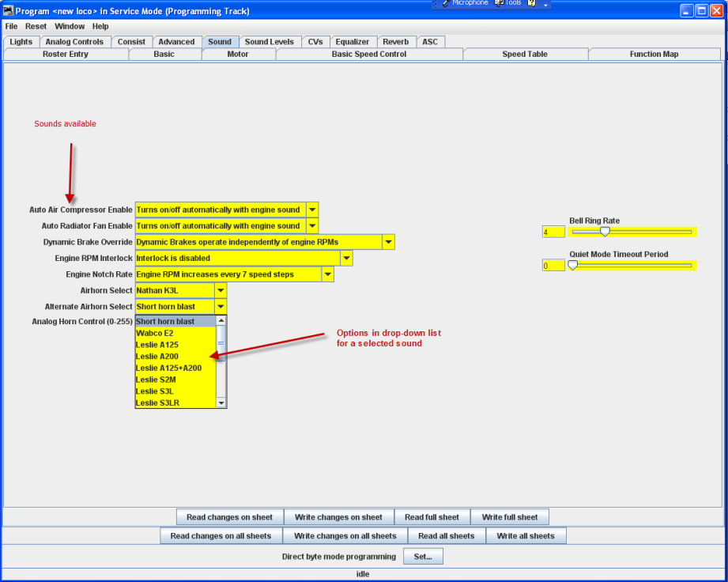Select Wabco E2 in the dropdown list
The image size is (728, 582).
(x=155, y=333)
